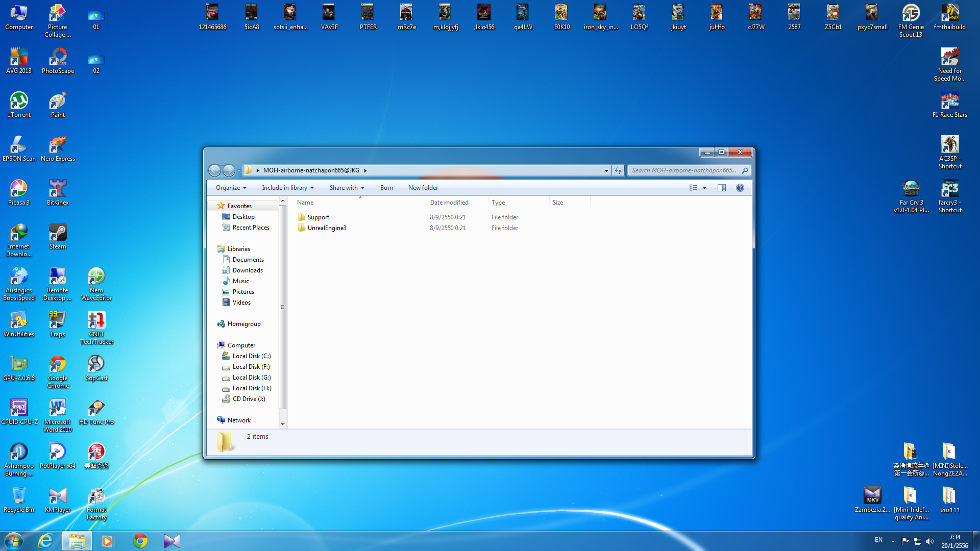Click the Refresh button beside address bar

618,170
